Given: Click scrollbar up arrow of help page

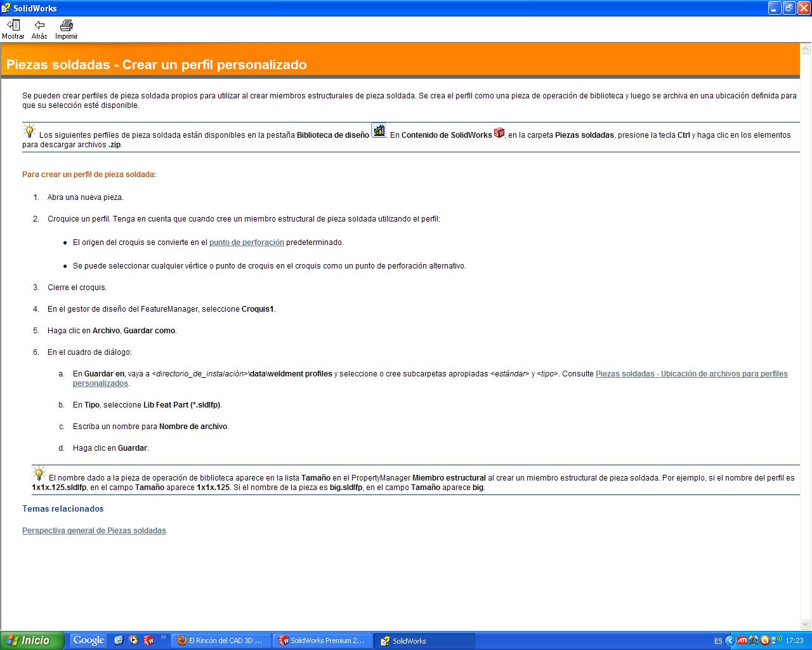Looking at the screenshot, I should coord(806,49).
